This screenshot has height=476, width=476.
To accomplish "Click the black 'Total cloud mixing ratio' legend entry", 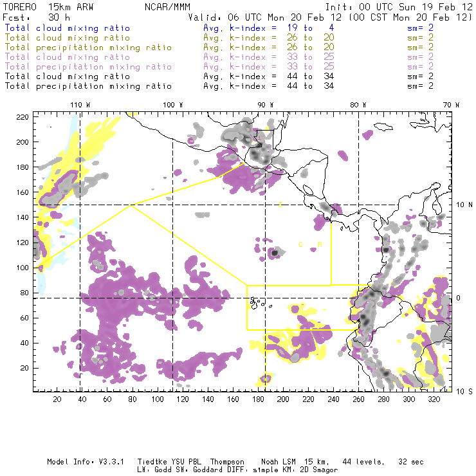I will (68, 76).
